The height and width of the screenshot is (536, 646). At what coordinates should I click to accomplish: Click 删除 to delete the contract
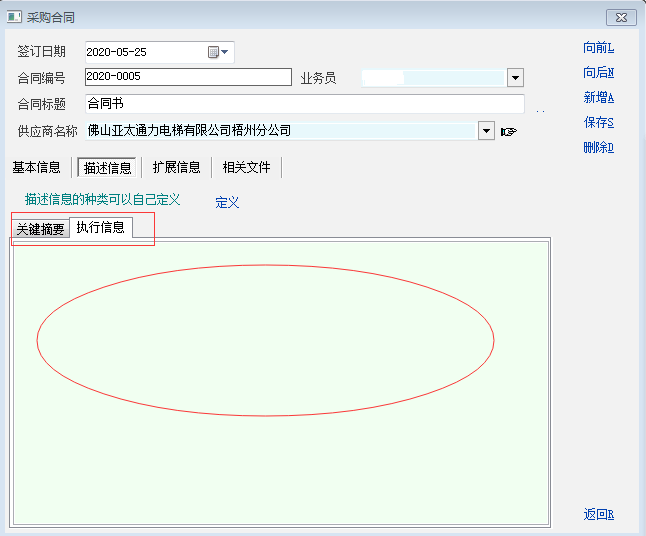(x=598, y=148)
